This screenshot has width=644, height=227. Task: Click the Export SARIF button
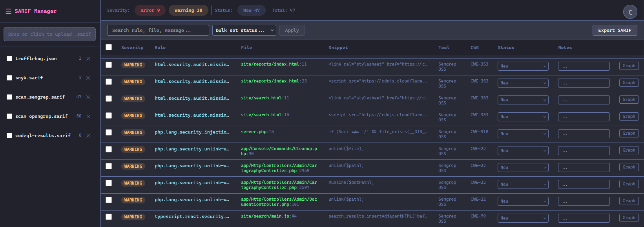coord(615,30)
